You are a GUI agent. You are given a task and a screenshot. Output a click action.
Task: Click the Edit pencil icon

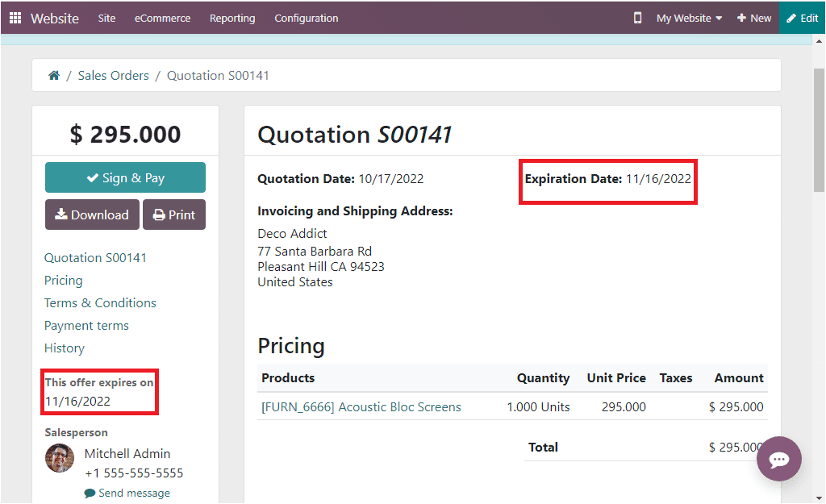click(793, 17)
